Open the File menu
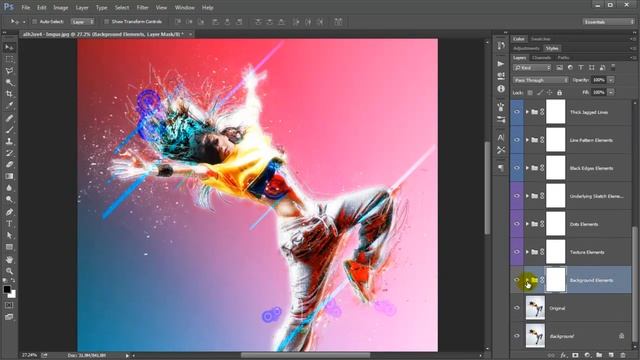Image resolution: width=640 pixels, height=360 pixels. [x=25, y=7]
